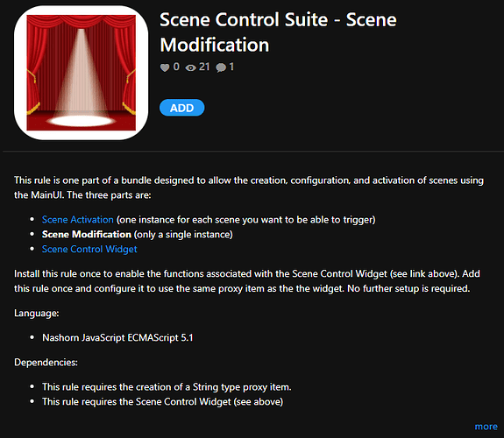Expand the description with more link
Image resolution: width=504 pixels, height=438 pixels.
click(x=486, y=427)
